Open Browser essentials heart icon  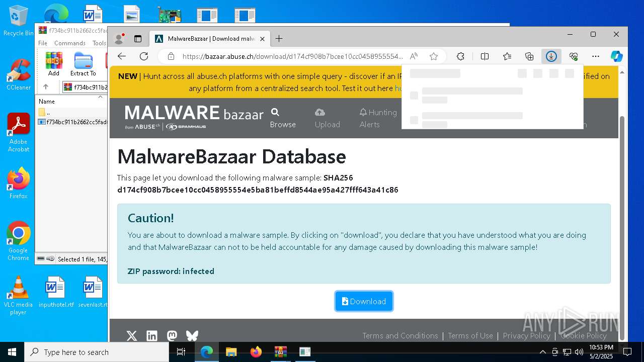click(x=574, y=56)
